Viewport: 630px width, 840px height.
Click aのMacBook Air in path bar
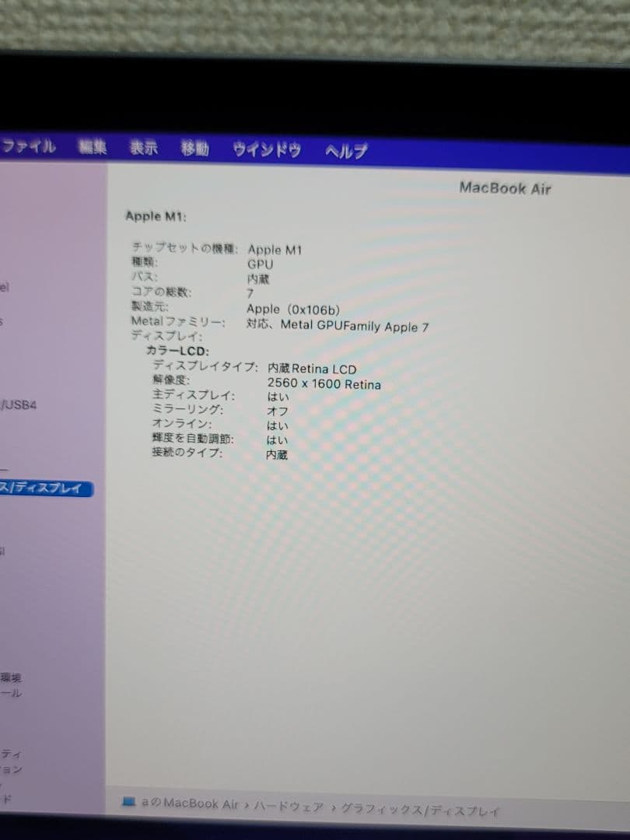[190, 803]
